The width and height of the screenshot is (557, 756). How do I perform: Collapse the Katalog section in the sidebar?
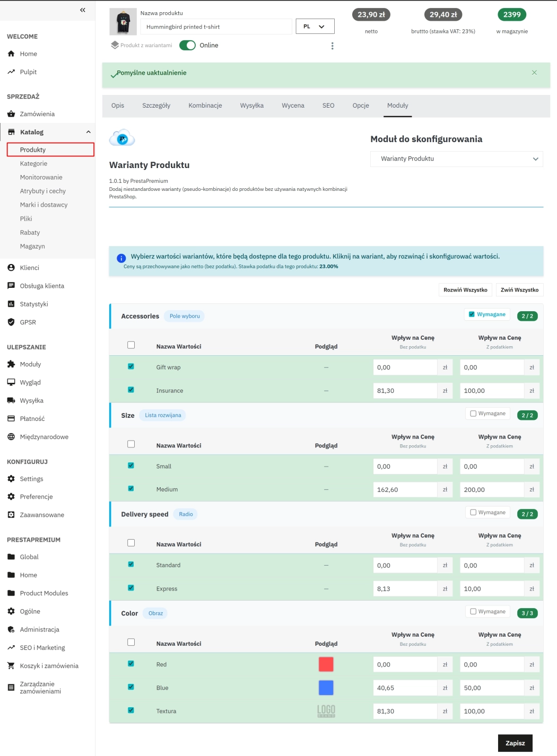coord(88,132)
